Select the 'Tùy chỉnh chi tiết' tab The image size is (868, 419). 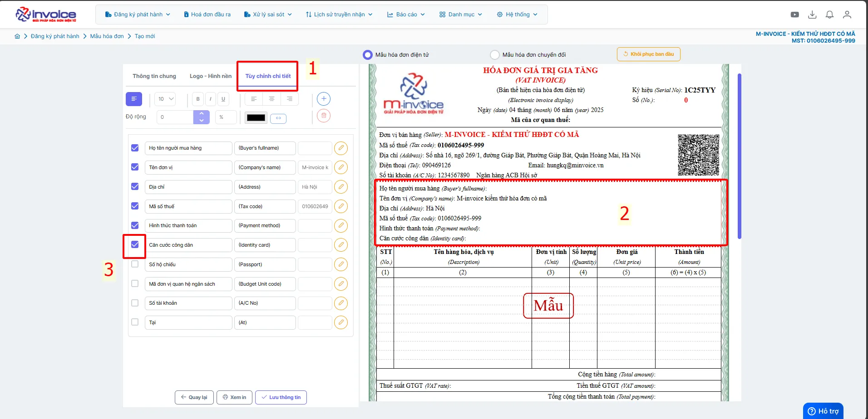(x=268, y=76)
